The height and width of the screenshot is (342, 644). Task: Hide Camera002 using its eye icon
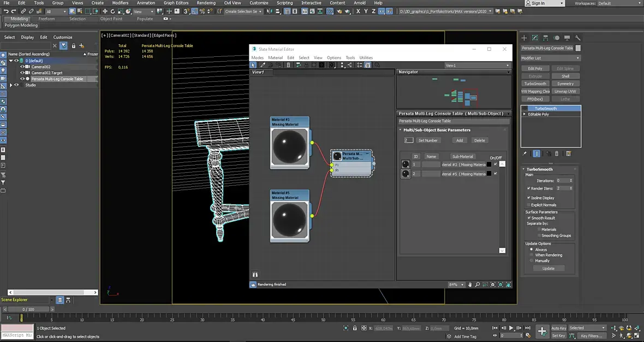22,67
